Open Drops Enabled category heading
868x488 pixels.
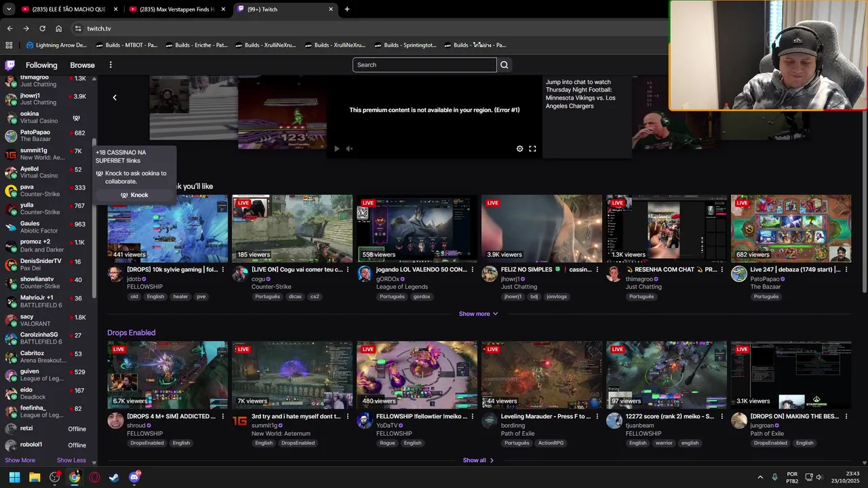coord(131,333)
